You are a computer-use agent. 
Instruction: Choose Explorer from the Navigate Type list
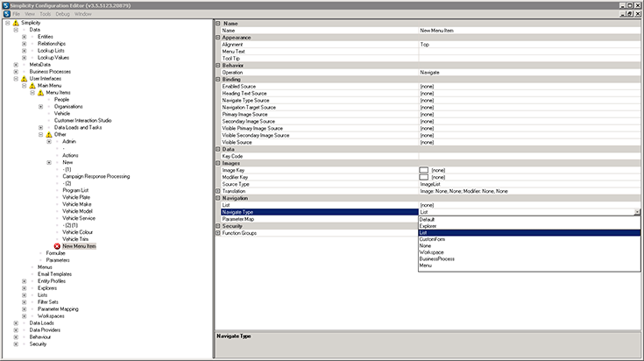pos(529,226)
